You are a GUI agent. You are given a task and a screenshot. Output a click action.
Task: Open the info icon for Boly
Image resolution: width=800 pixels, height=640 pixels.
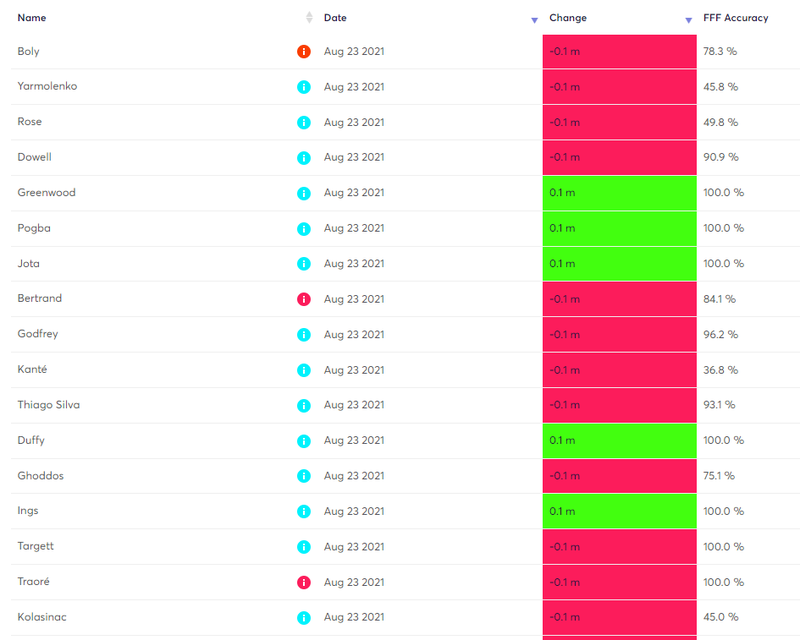304,52
